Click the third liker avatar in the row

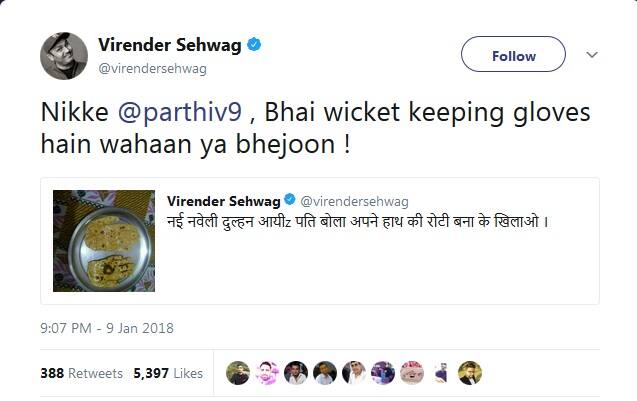pyautogui.click(x=295, y=373)
